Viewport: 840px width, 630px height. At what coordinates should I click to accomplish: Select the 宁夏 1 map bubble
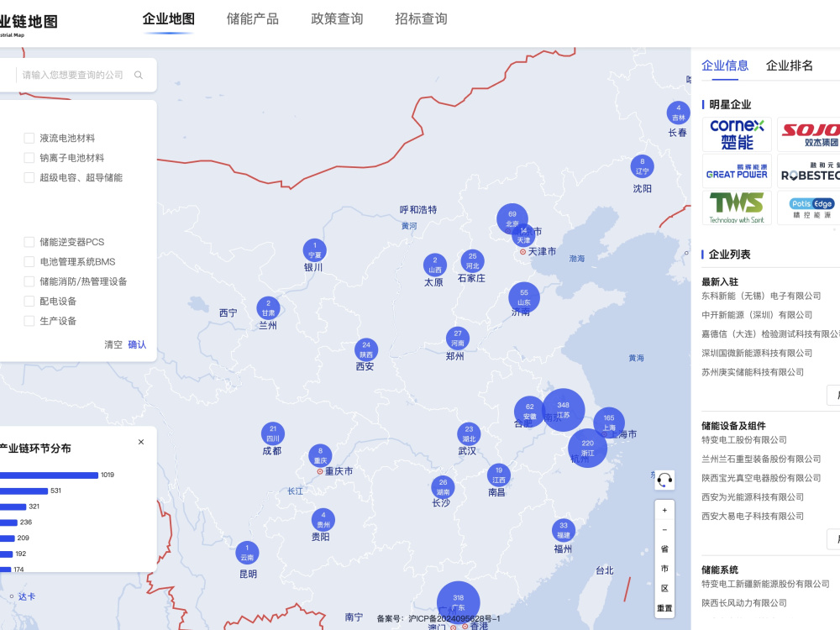(x=314, y=250)
